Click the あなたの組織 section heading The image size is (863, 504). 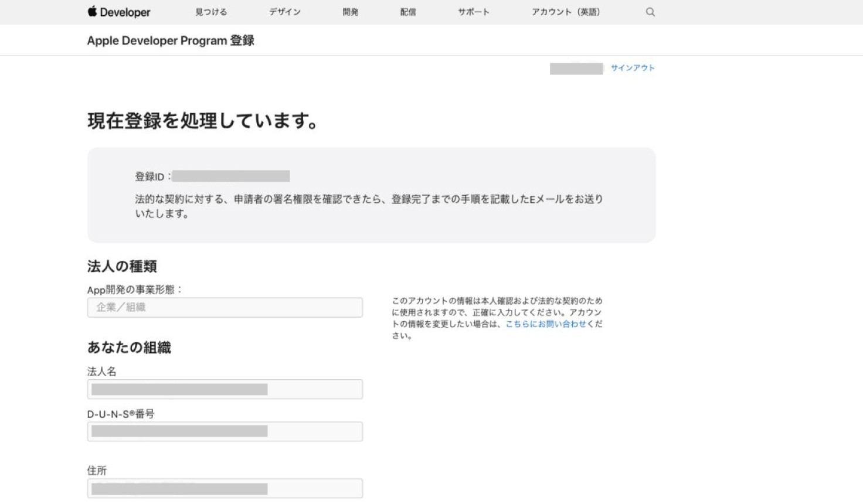pos(129,348)
